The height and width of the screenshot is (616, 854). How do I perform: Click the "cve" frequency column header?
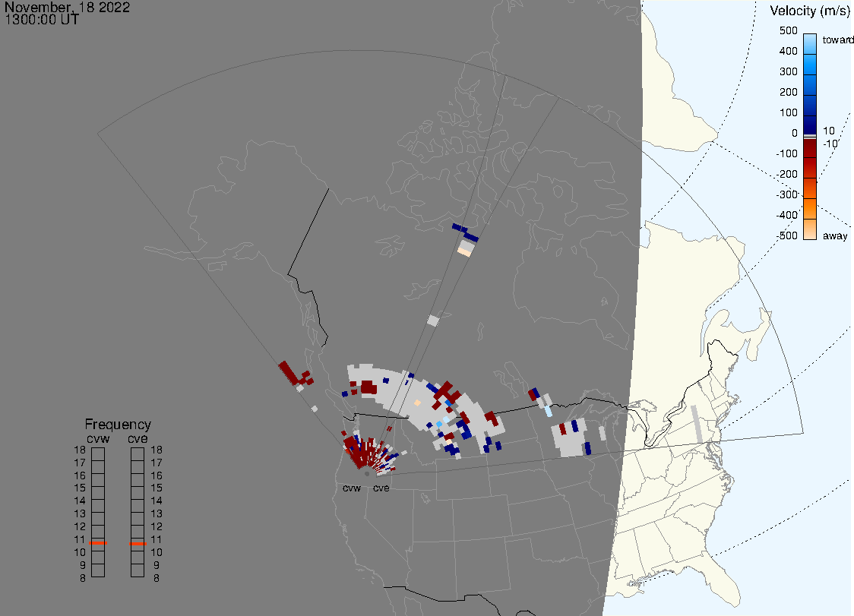pyautogui.click(x=138, y=438)
